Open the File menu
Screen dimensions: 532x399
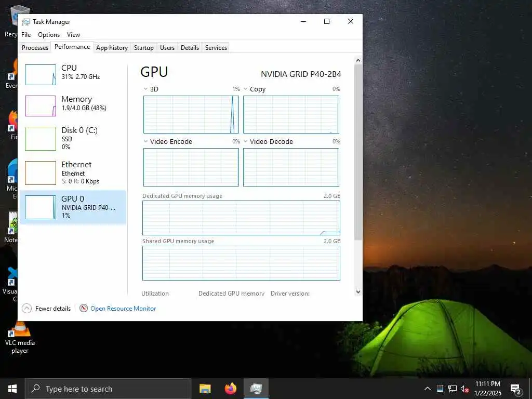click(x=26, y=35)
